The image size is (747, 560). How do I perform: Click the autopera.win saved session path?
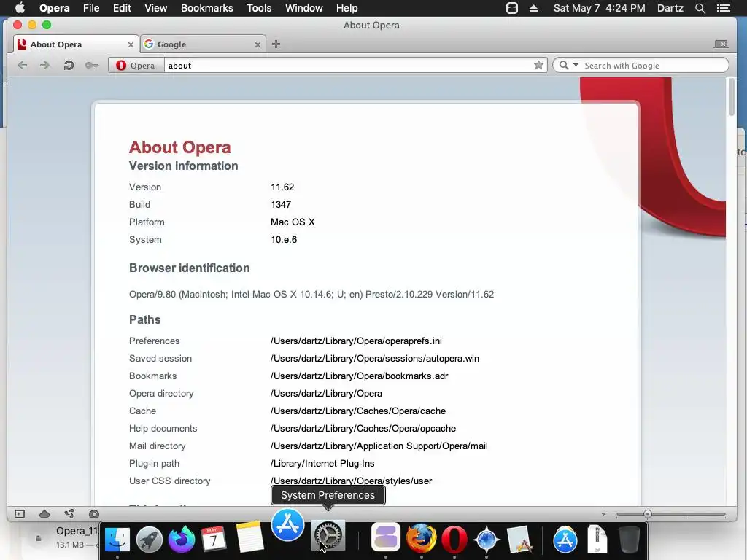tap(374, 359)
